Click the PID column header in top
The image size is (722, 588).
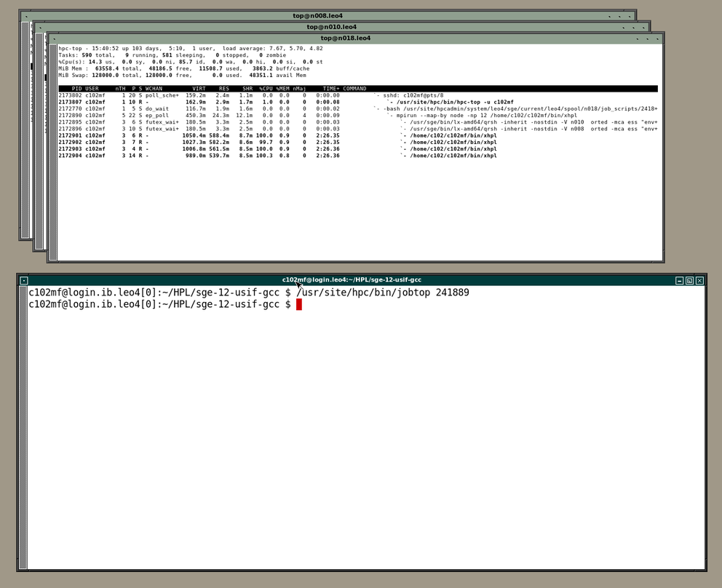coord(76,89)
